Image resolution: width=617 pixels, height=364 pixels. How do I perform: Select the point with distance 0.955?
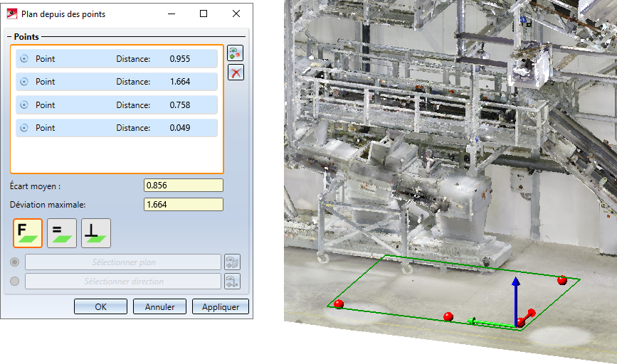tap(116, 59)
